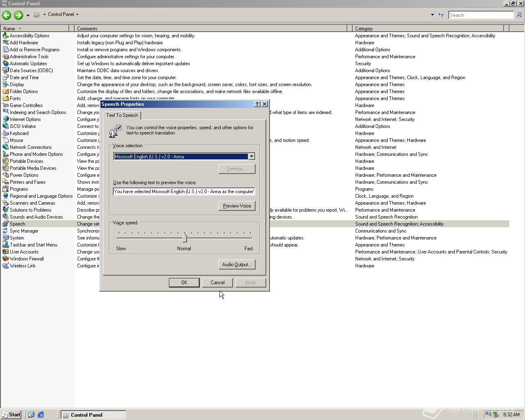
Task: Select Printers and Faxes icon
Action: (x=5, y=182)
